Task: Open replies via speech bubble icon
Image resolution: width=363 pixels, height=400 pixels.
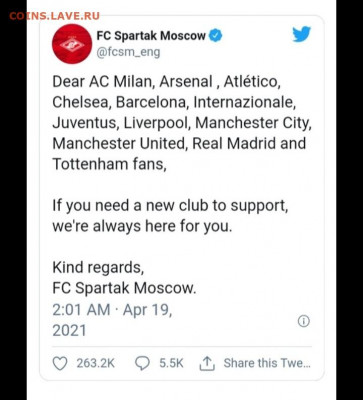Action: [x=142, y=363]
